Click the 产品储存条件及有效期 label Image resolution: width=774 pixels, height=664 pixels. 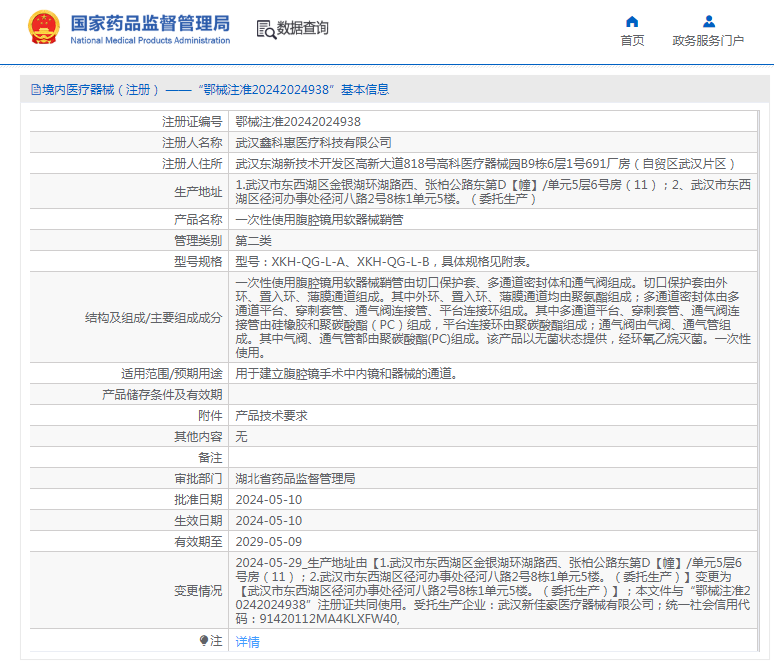(x=162, y=394)
